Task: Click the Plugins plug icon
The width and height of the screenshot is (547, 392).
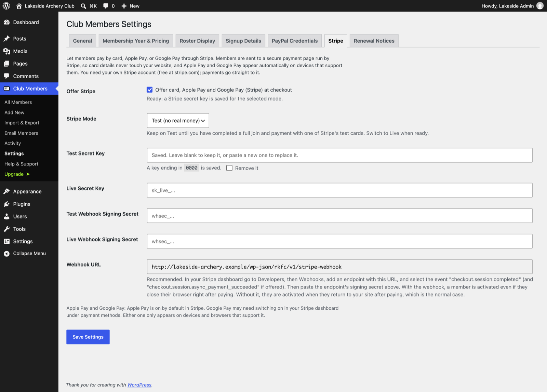Action: (6, 204)
